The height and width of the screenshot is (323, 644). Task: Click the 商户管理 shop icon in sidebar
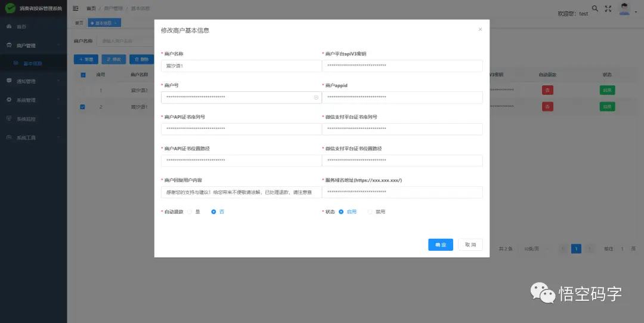[9, 45]
